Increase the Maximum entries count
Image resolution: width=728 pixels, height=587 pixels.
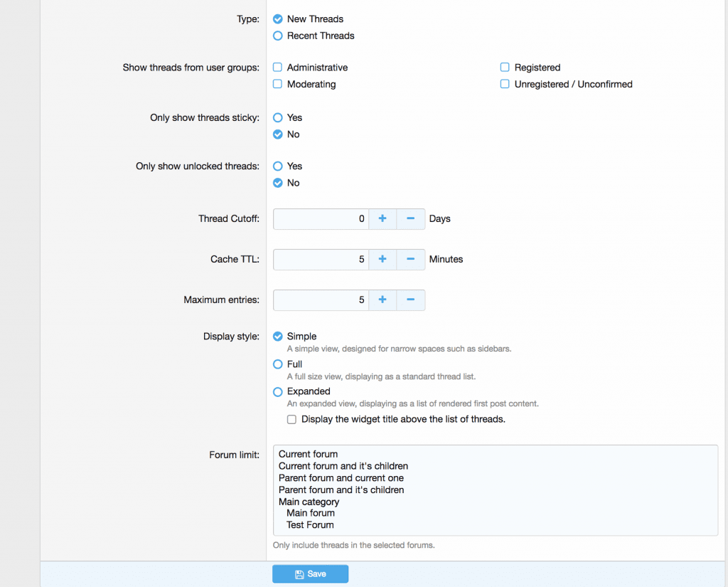(x=382, y=300)
